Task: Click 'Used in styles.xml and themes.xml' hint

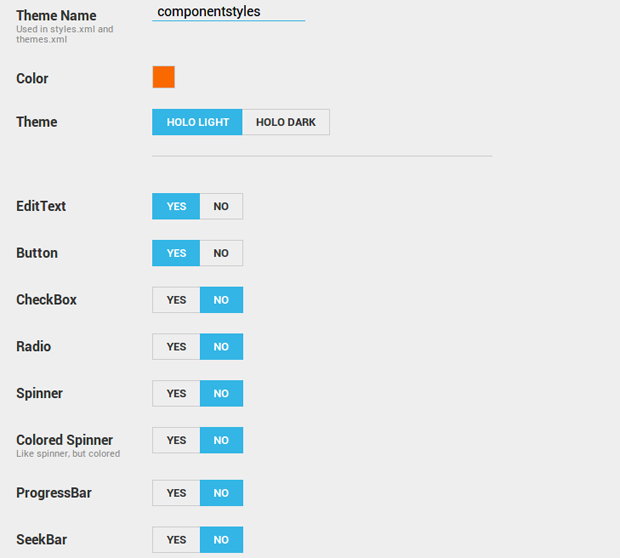Action: (x=64, y=34)
